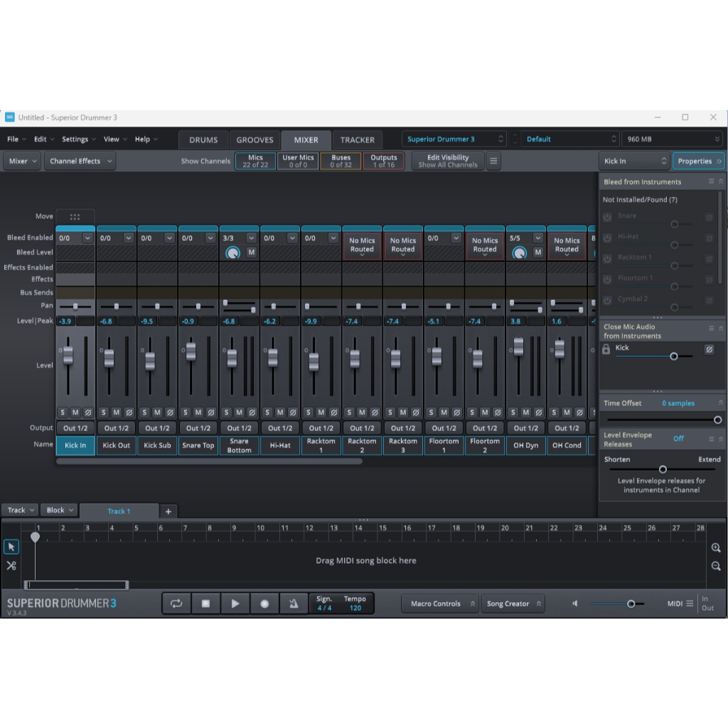
Task: Click the Properties button
Action: (698, 161)
